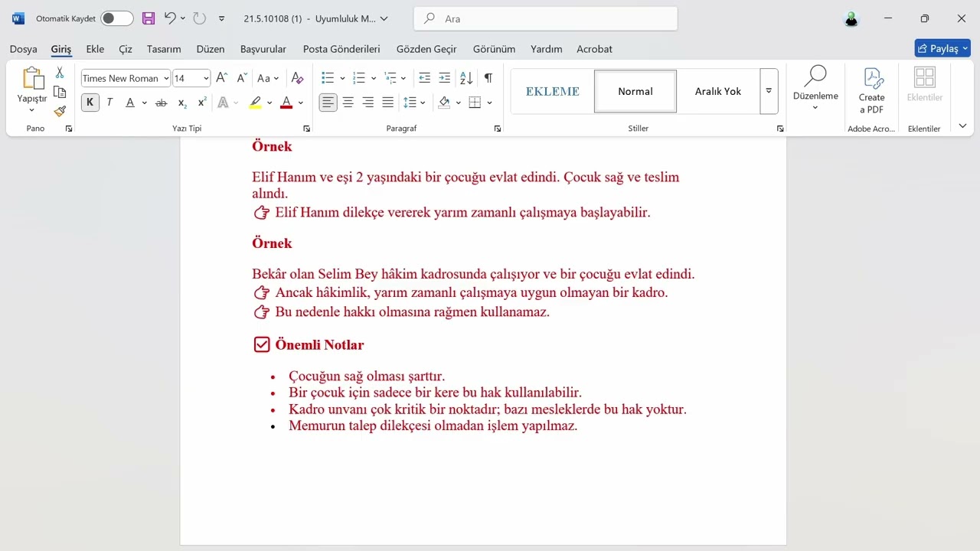Image resolution: width=980 pixels, height=551 pixels.
Task: Apply superscript formatting
Action: point(202,103)
